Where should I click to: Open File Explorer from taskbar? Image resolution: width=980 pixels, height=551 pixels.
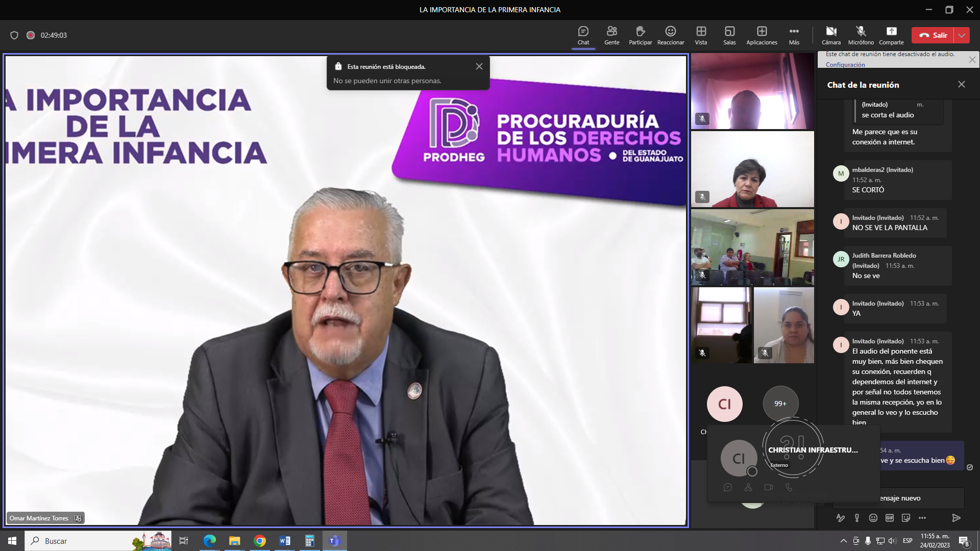[234, 541]
